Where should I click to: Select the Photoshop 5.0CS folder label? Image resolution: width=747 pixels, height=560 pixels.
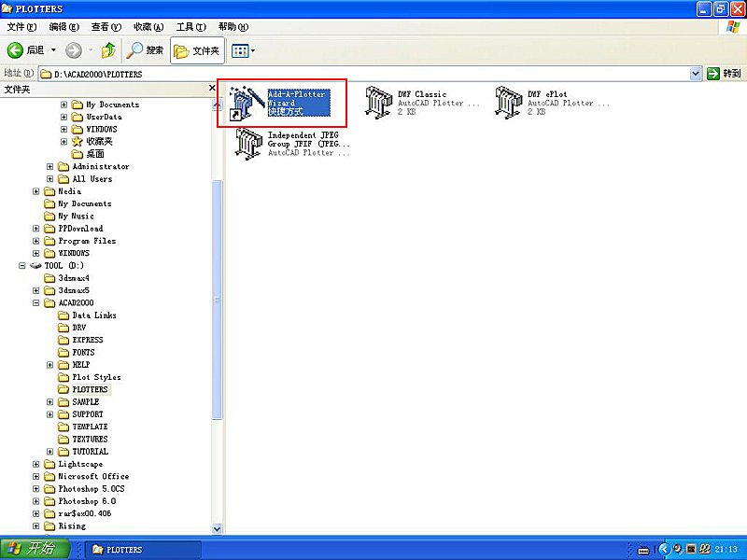[x=92, y=488]
